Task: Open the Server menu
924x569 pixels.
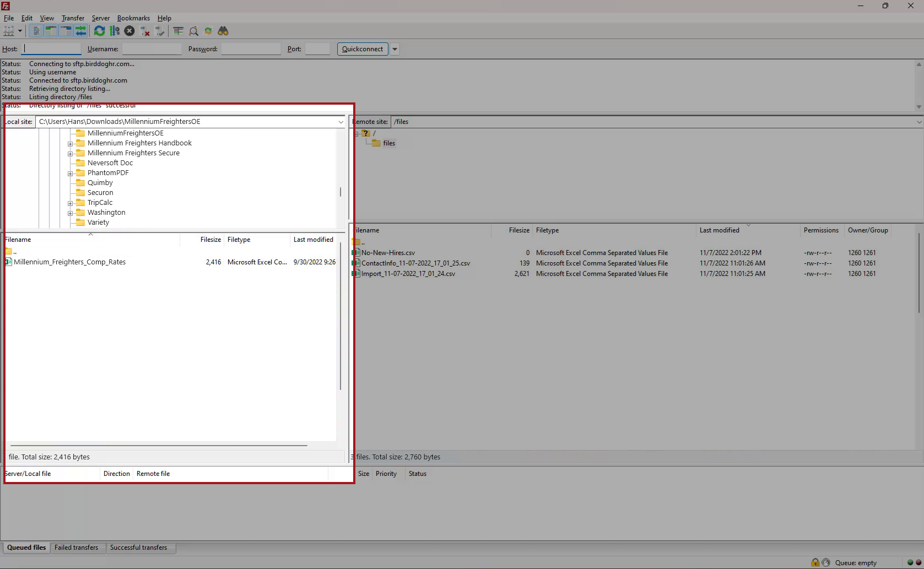Action: pyautogui.click(x=101, y=18)
